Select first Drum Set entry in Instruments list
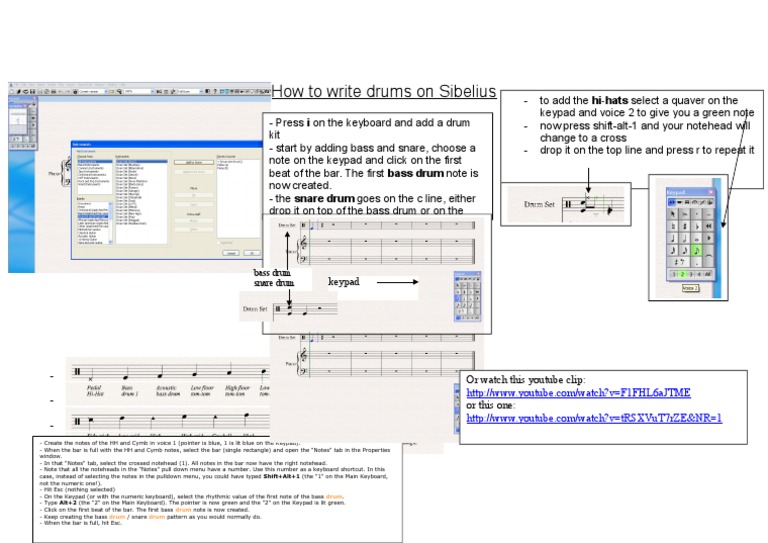768x543 pixels. coord(142,161)
